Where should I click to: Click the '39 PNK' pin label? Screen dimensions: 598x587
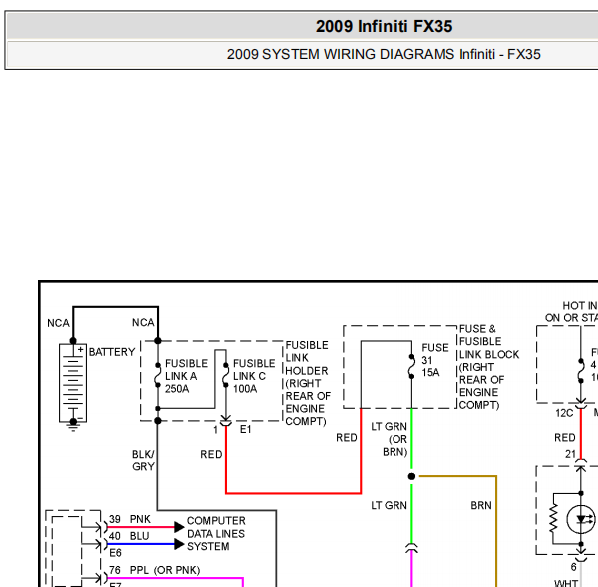point(130,519)
